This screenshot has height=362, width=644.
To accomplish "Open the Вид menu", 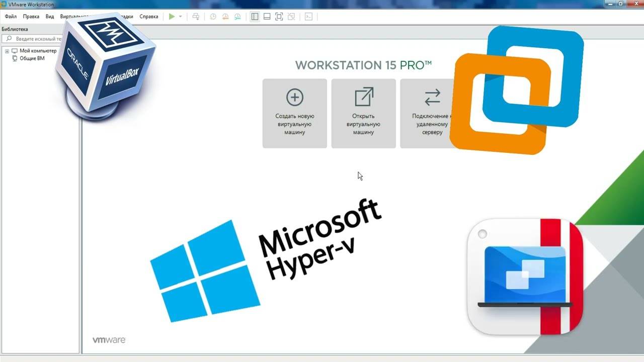I will (50, 17).
